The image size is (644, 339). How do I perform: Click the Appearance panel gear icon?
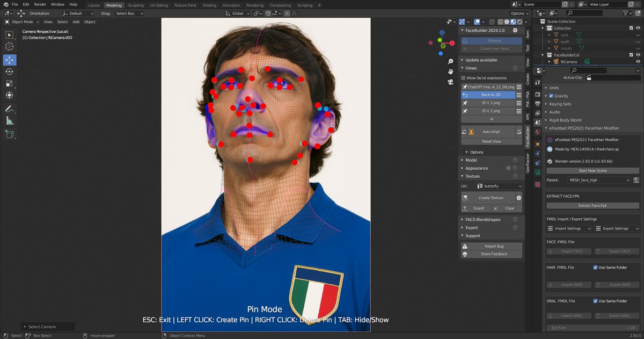[508, 168]
